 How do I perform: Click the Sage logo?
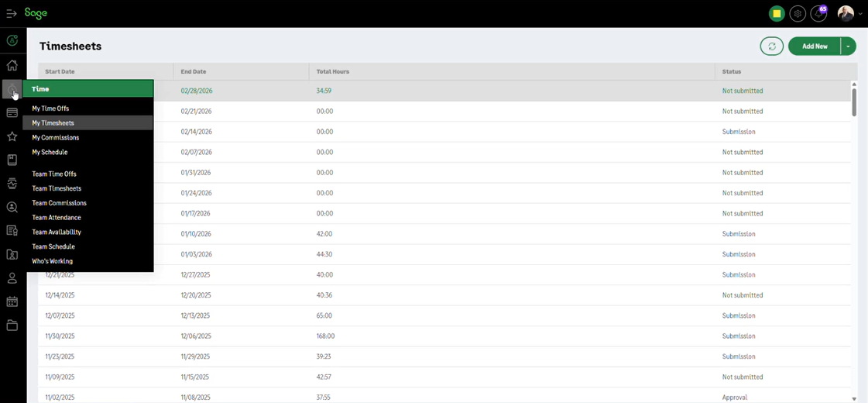[36, 13]
